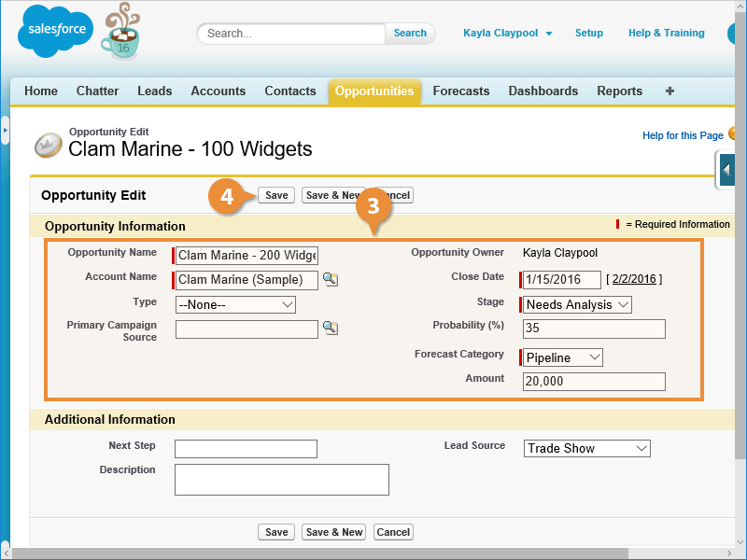Screen dimensions: 747x560
Task: Go to the Dashboards tab
Action: pyautogui.click(x=543, y=91)
